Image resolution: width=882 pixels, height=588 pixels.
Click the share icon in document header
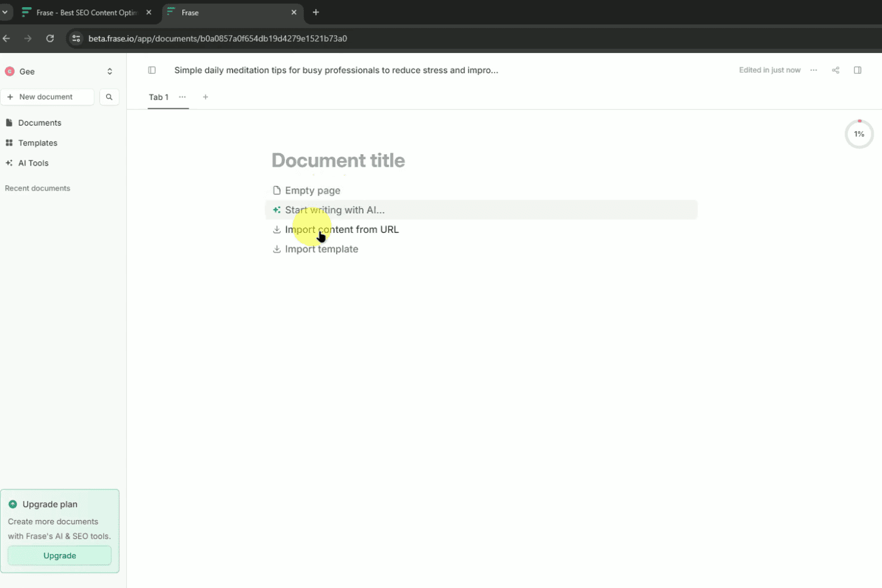(x=836, y=70)
